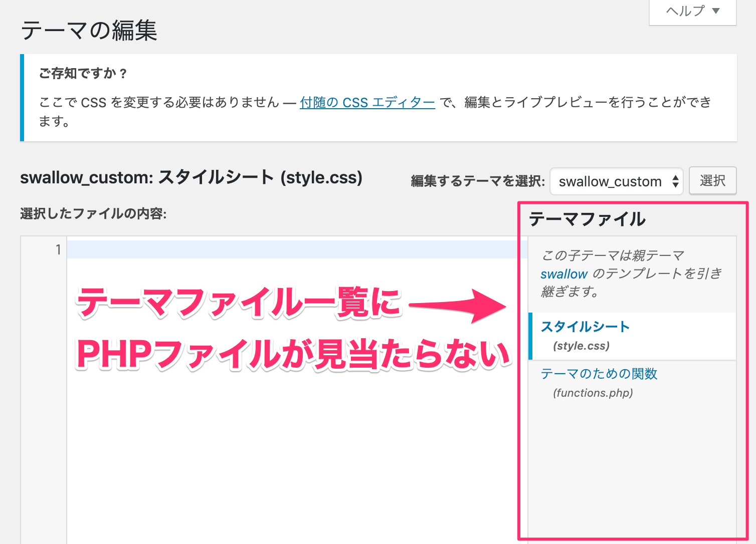Click the テーマファイル panel heading
The width and height of the screenshot is (756, 544).
point(587,219)
